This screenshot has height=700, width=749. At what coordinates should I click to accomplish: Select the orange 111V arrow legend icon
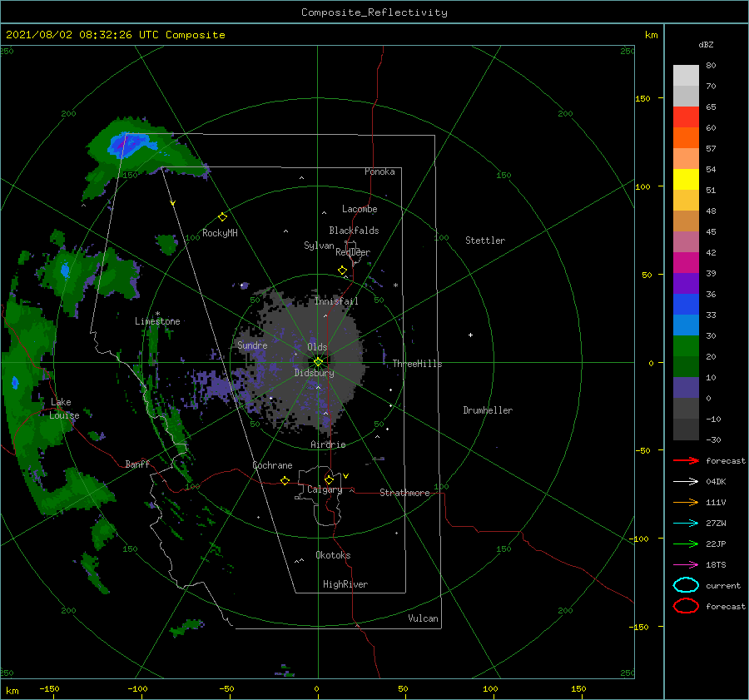[x=686, y=502]
